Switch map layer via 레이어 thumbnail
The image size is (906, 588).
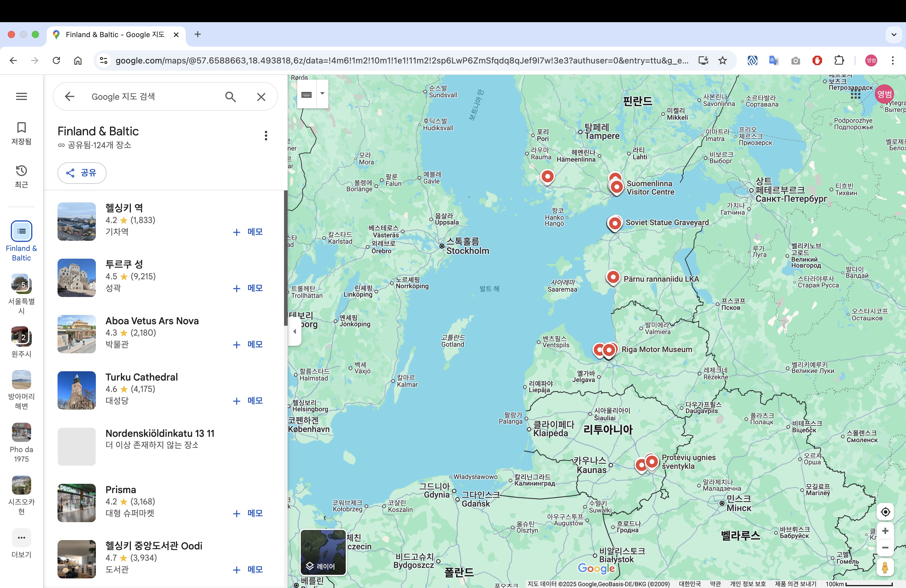[x=323, y=552]
